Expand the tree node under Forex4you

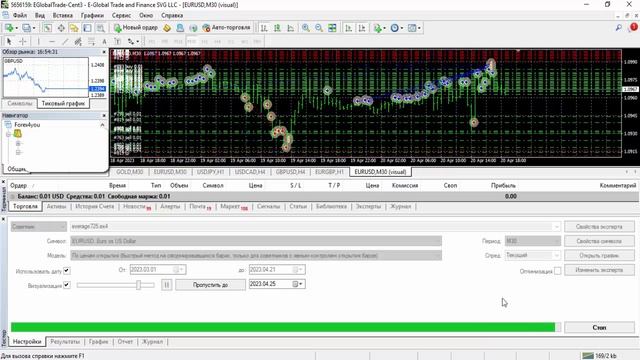pos(9,134)
